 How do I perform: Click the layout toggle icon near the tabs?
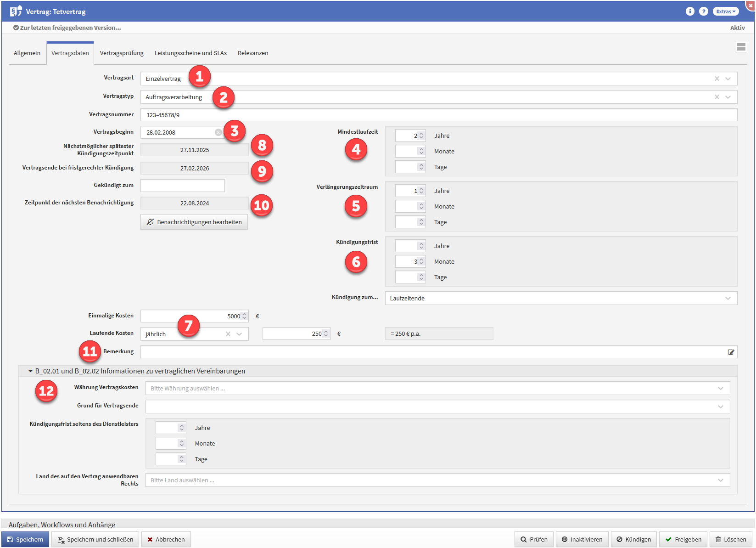click(x=741, y=47)
